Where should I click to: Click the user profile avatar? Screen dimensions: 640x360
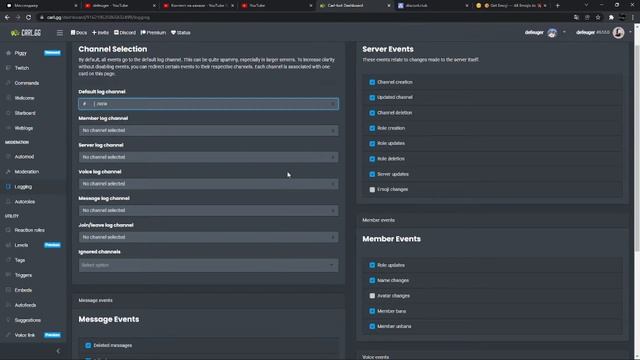click(618, 33)
